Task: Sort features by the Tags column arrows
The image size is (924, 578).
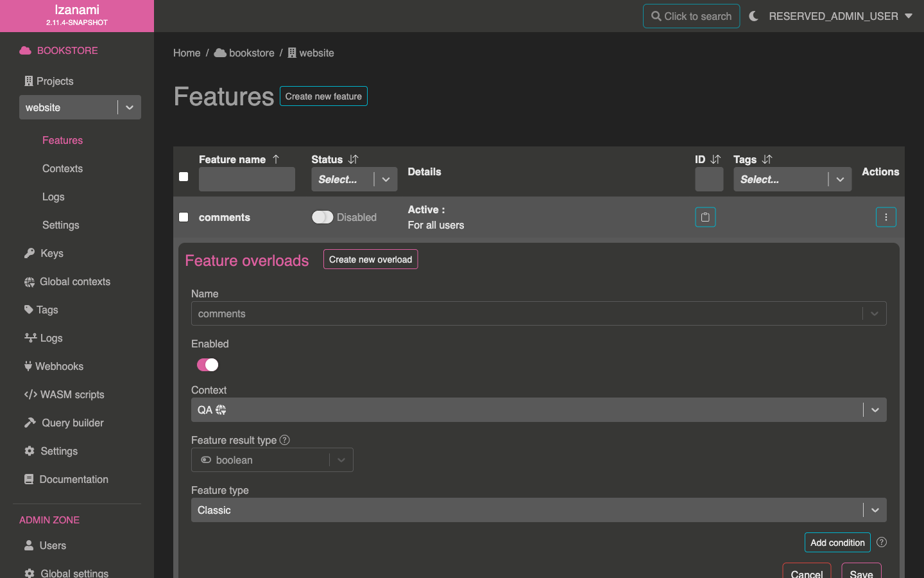Action: click(767, 159)
